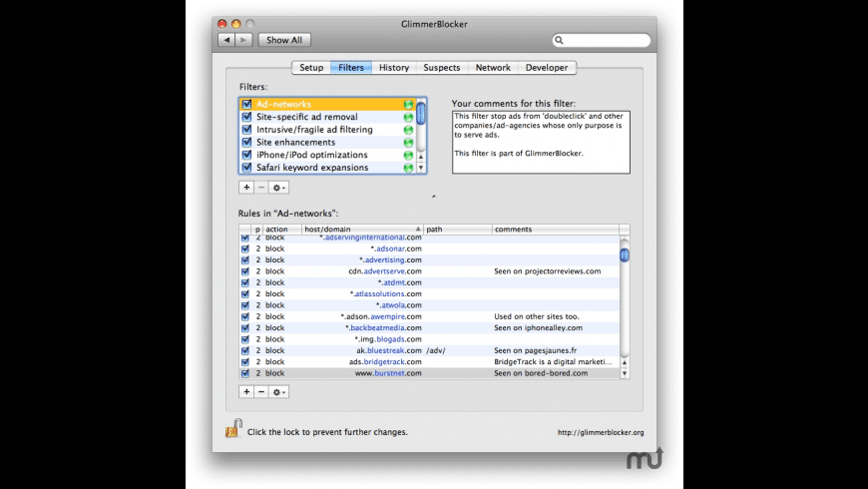Screen dimensions: 868x489
Task: Click filters list scroll up arrow
Action: (421, 157)
